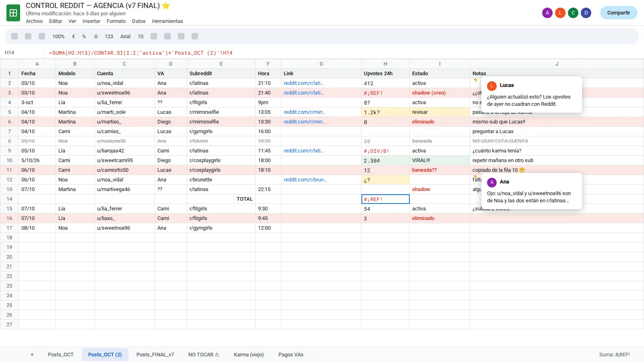The image size is (644, 362).
Task: Switch to the Posts_OCT sheet tab
Action: [61, 355]
